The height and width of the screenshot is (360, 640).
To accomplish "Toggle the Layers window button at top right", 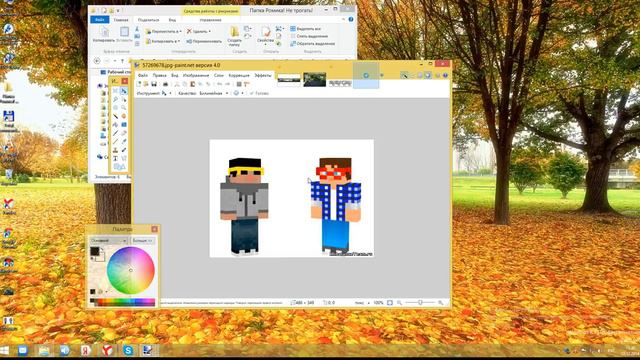I will coord(420,76).
